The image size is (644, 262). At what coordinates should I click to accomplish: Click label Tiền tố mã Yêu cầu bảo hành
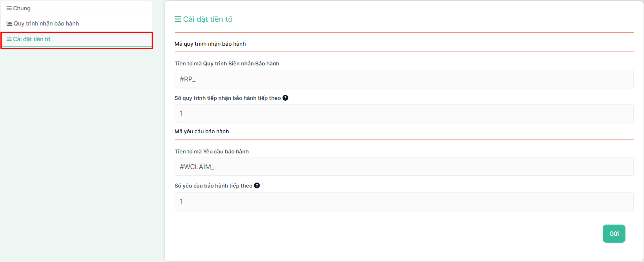point(211,151)
